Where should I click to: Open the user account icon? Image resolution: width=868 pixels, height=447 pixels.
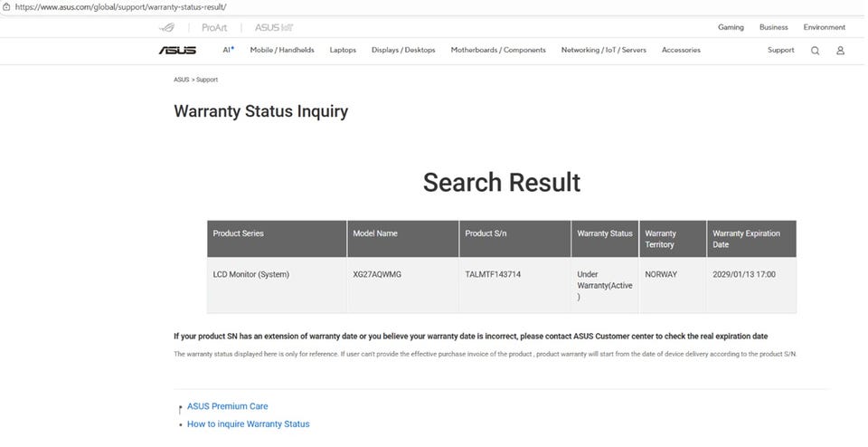(840, 51)
